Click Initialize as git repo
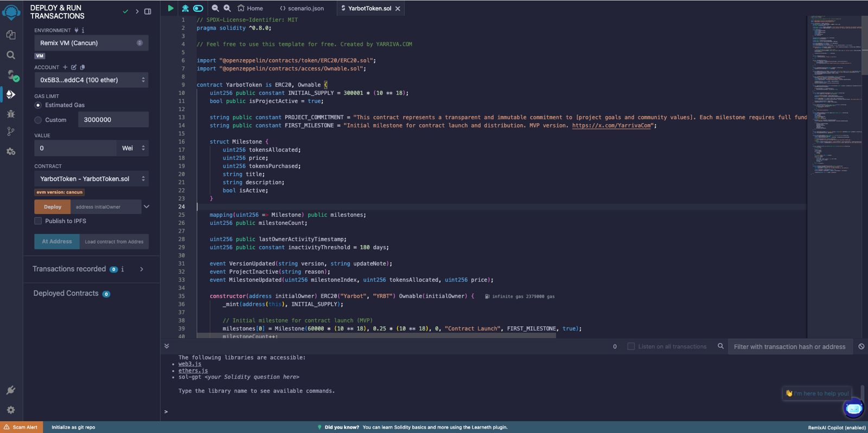Screen dimensions: 868x433 [x=73, y=427]
